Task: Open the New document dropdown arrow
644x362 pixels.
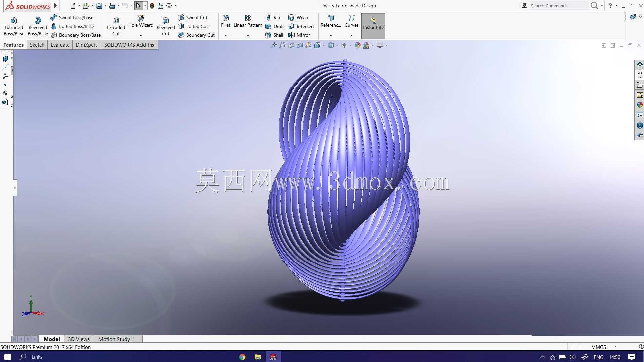Action: (x=79, y=6)
